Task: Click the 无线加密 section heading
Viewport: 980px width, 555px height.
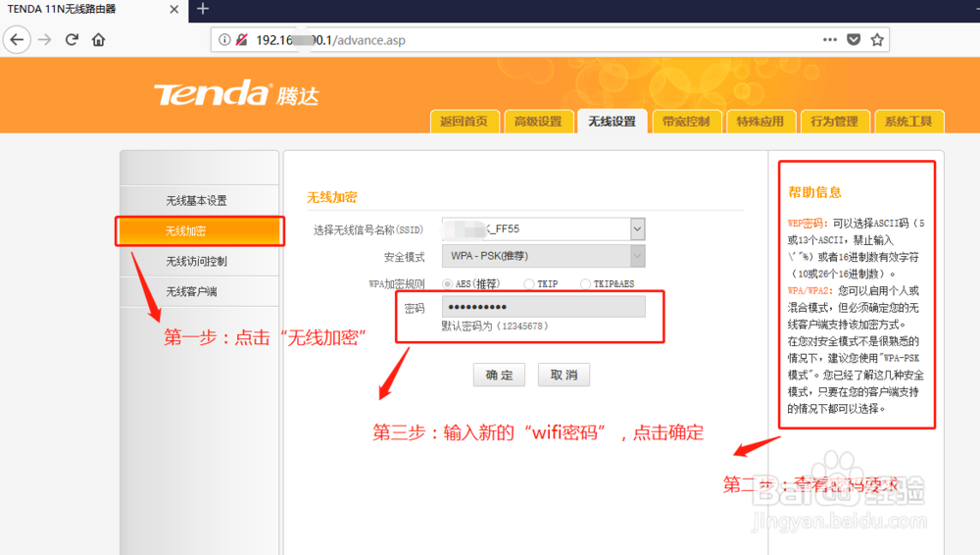Action: (332, 198)
